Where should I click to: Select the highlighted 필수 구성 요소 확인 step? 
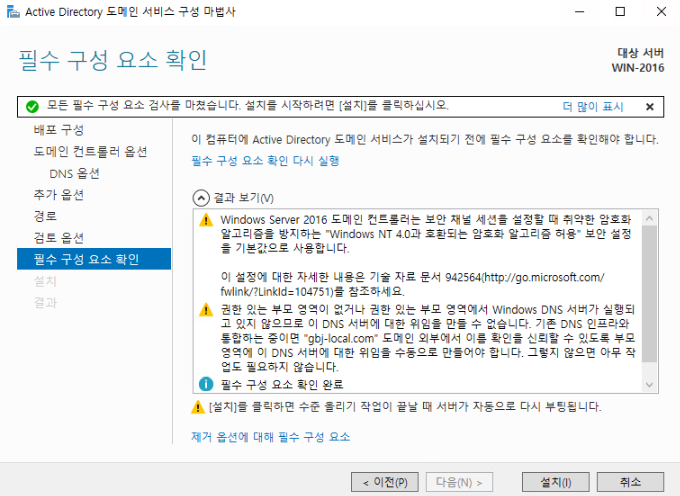pyautogui.click(x=94, y=259)
